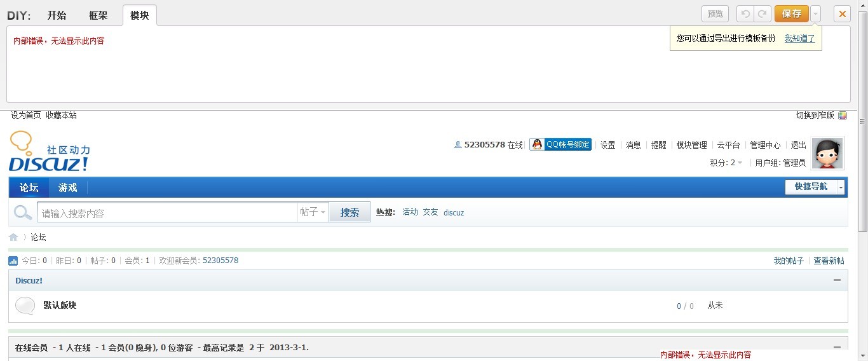Click the 默认版块 speech bubble icon

click(25, 306)
